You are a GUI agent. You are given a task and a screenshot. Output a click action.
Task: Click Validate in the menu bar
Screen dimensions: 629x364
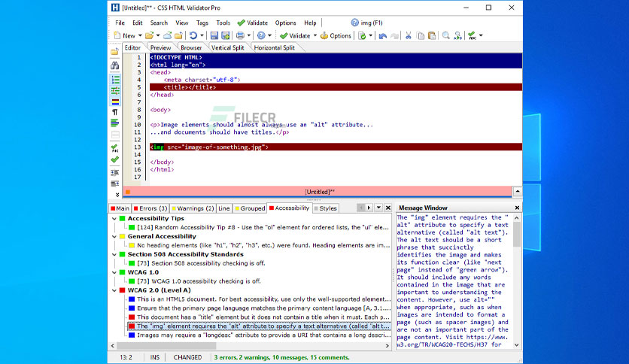(x=253, y=23)
